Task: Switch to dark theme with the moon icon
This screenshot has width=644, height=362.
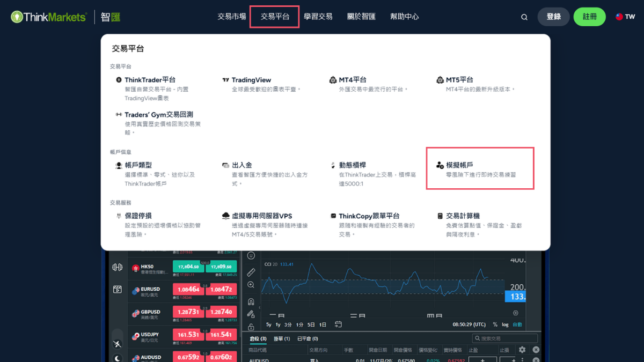Action: click(x=118, y=358)
